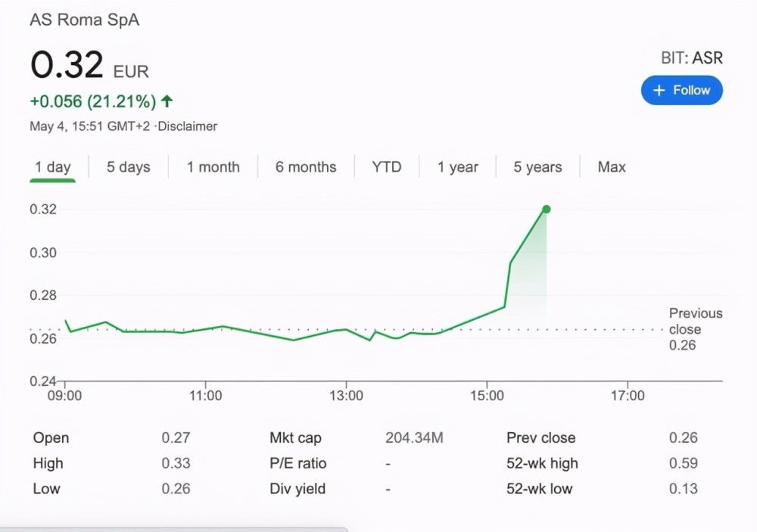The width and height of the screenshot is (757, 532).
Task: Open the 6 months chart range
Action: (x=306, y=167)
